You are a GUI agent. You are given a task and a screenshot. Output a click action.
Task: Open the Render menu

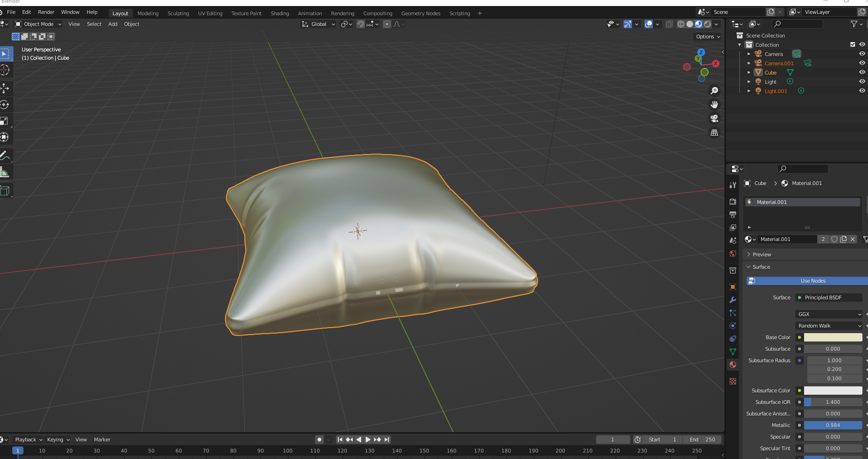pos(46,12)
